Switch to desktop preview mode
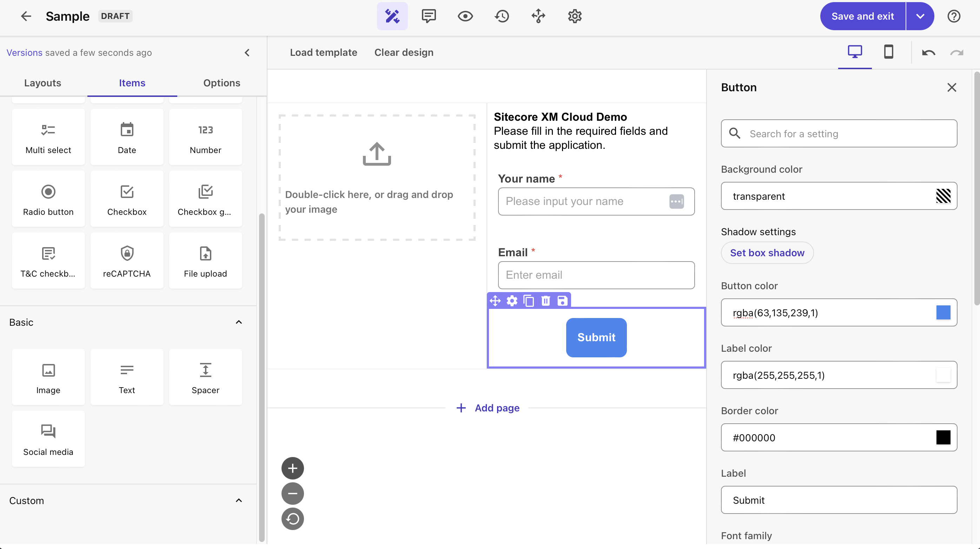Image resolution: width=980 pixels, height=549 pixels. click(855, 52)
